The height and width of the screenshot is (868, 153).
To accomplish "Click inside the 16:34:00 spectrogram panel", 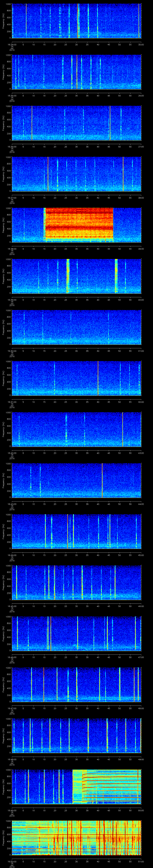I will pos(76,21).
